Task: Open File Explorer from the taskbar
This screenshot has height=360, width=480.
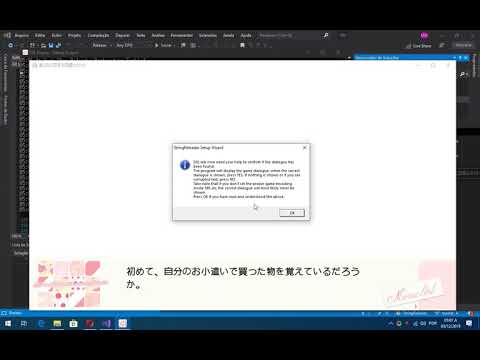Action: pos(57,323)
